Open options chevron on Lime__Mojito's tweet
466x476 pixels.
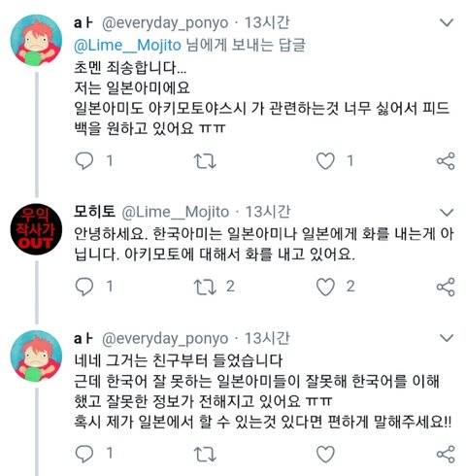tap(447, 212)
